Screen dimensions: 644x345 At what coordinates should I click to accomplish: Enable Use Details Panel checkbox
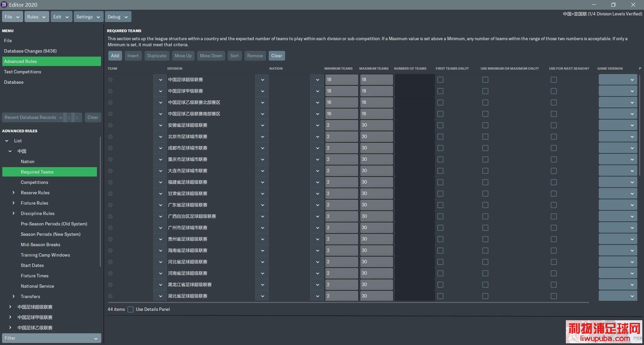click(x=130, y=309)
